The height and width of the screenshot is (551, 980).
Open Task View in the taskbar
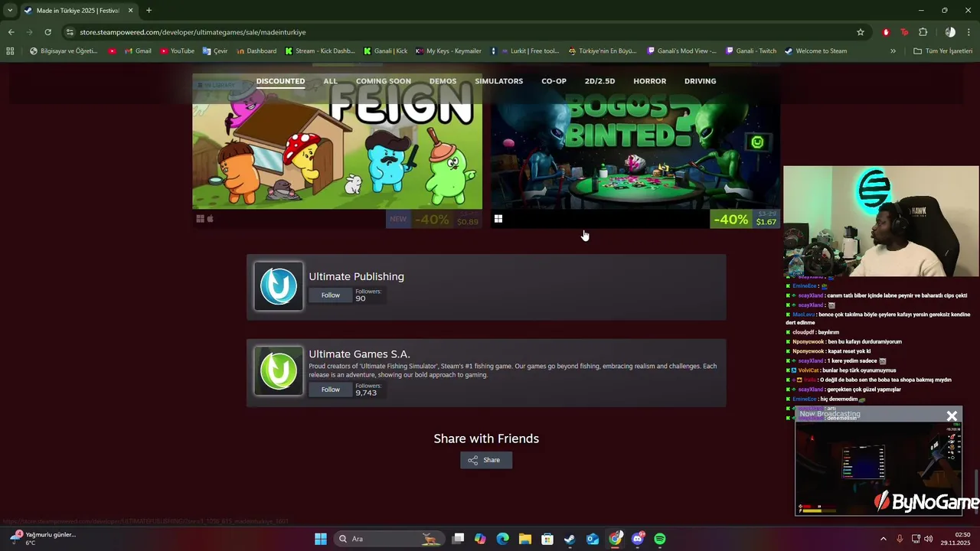click(x=458, y=539)
